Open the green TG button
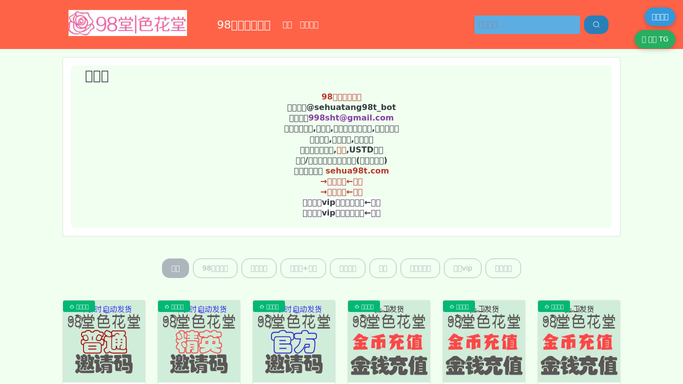 tap(655, 39)
